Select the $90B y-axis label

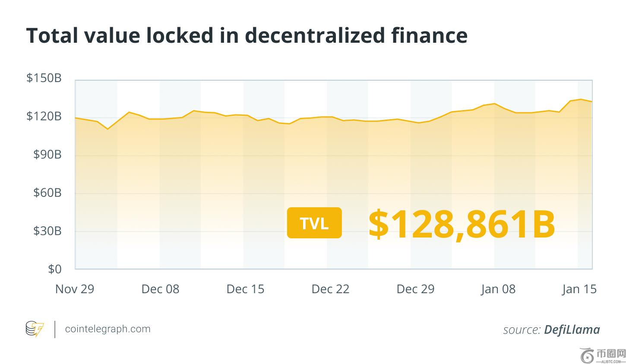[x=47, y=155]
